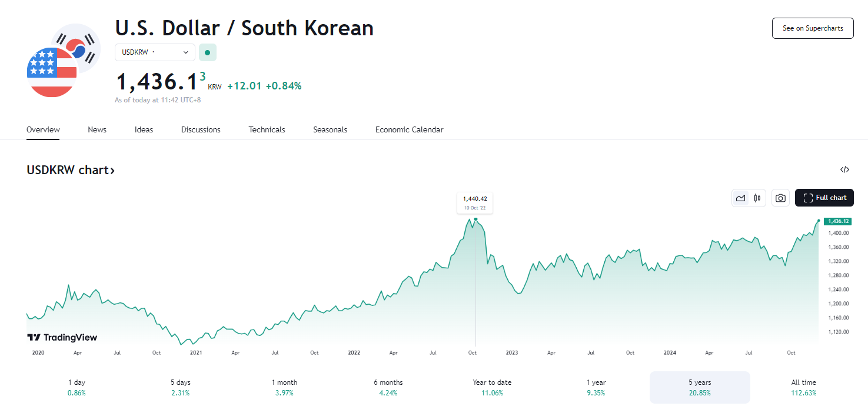Go to the Economic Calendar tab

(x=409, y=129)
